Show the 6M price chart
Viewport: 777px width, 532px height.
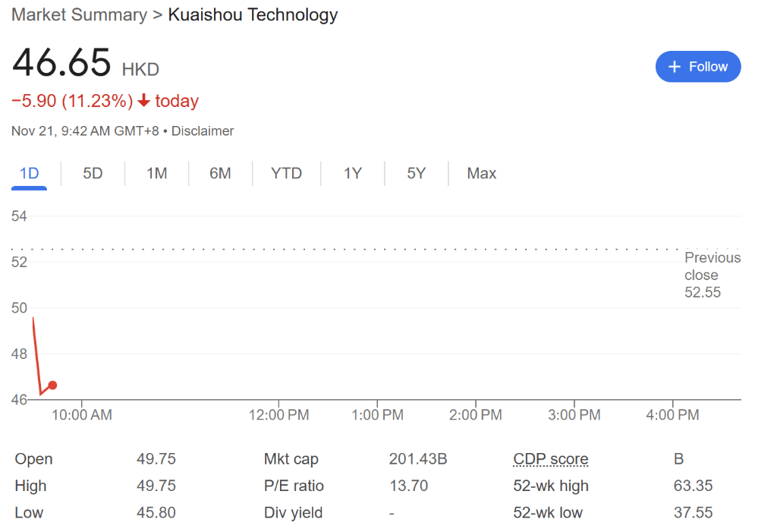pos(220,174)
